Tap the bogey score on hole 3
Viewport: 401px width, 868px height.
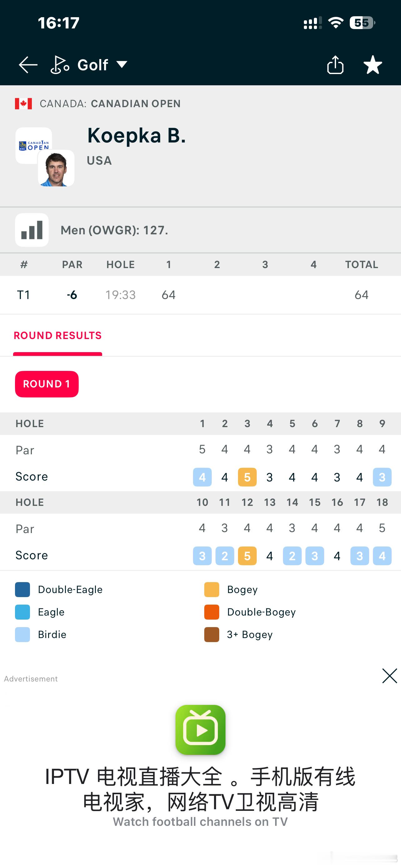pos(247,477)
